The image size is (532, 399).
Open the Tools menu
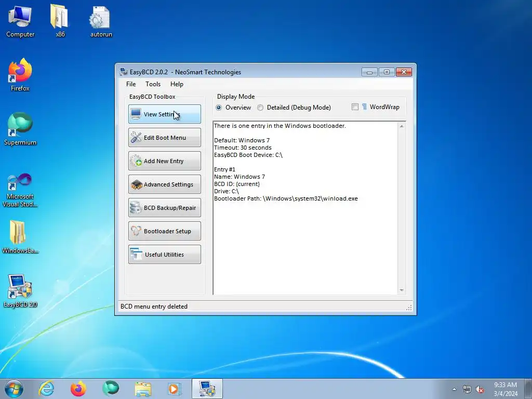153,84
